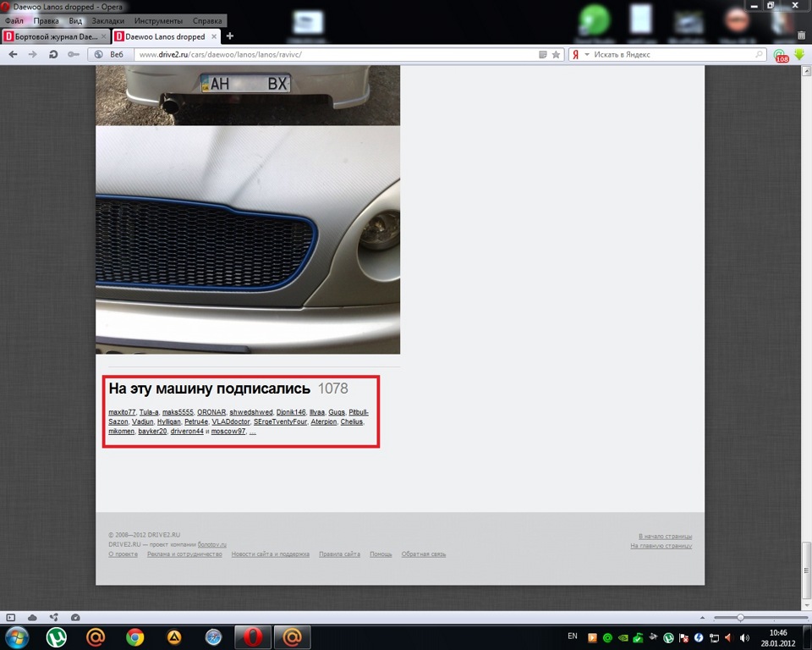Open the closed tabs trash icon

pos(802,36)
